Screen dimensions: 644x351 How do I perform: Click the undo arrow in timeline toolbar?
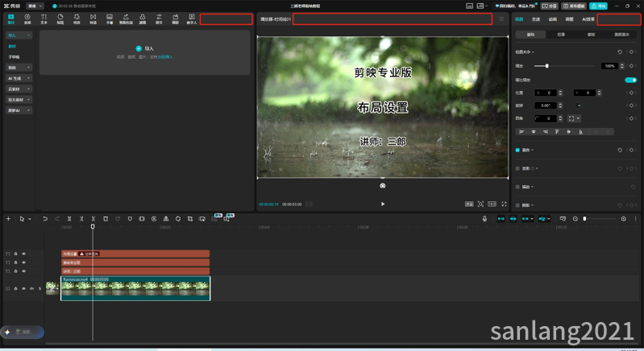tap(45, 219)
